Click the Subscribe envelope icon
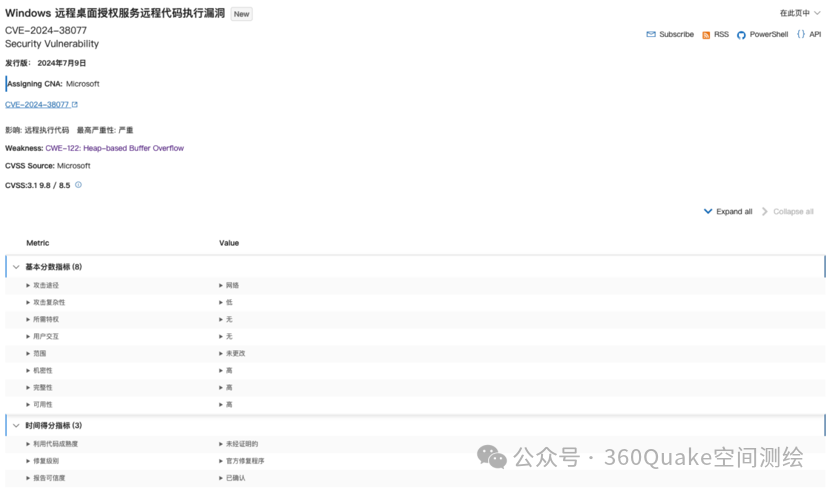Screen dimensions: 830x490 (651, 34)
